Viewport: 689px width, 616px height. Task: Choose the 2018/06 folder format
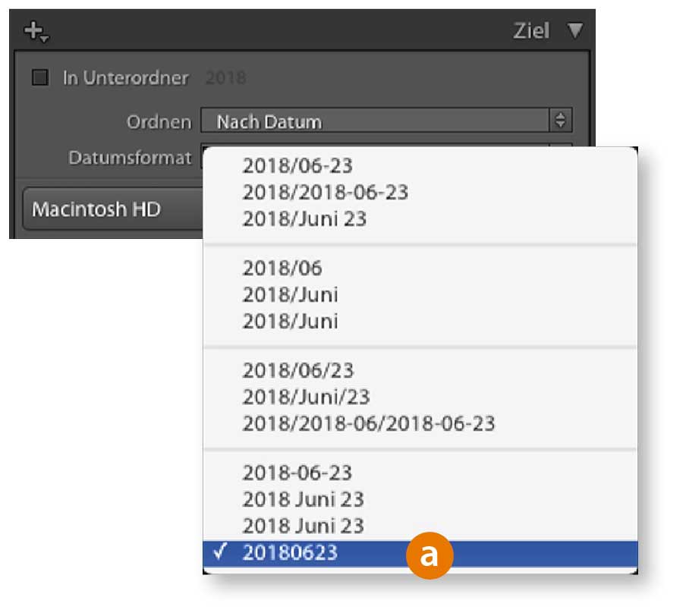point(282,268)
